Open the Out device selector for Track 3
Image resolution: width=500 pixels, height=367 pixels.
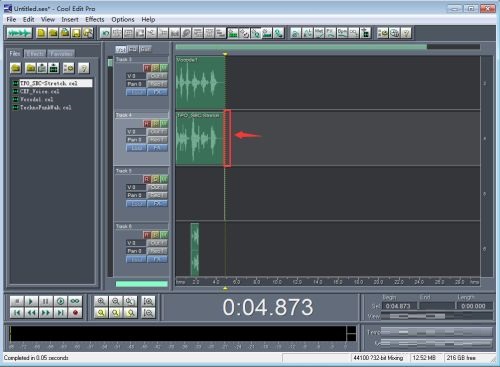157,76
